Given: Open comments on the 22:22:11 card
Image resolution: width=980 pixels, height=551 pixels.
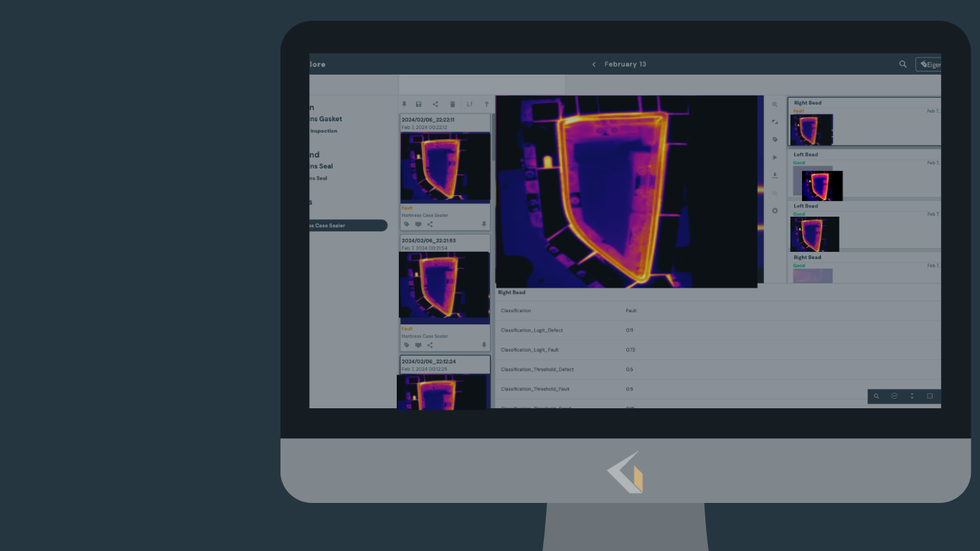Looking at the screenshot, I should (x=418, y=225).
